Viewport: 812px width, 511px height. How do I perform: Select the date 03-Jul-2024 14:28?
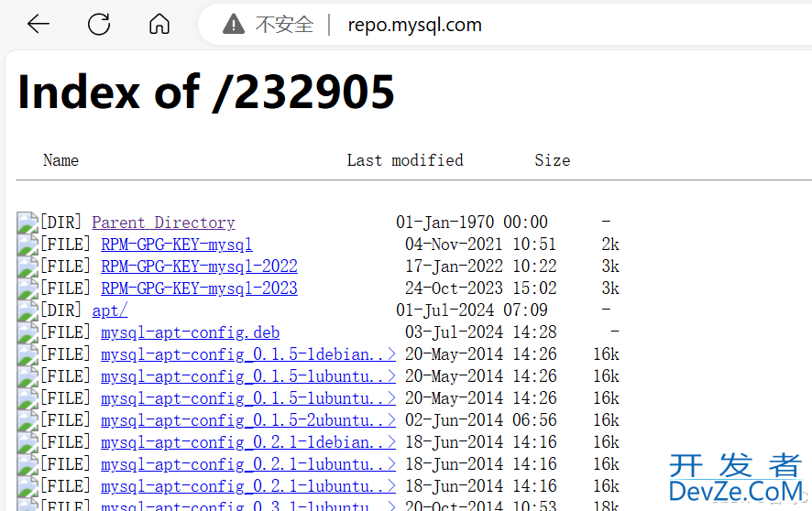point(480,332)
